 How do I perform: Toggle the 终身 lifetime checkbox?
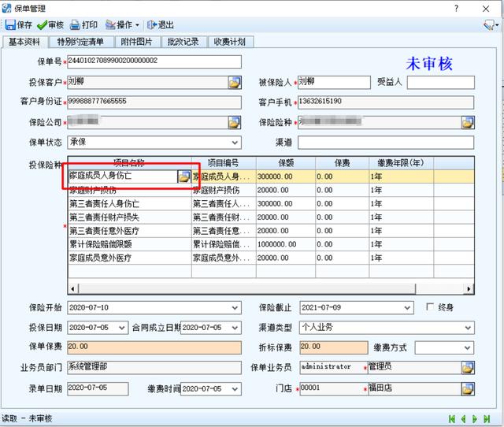(x=430, y=306)
